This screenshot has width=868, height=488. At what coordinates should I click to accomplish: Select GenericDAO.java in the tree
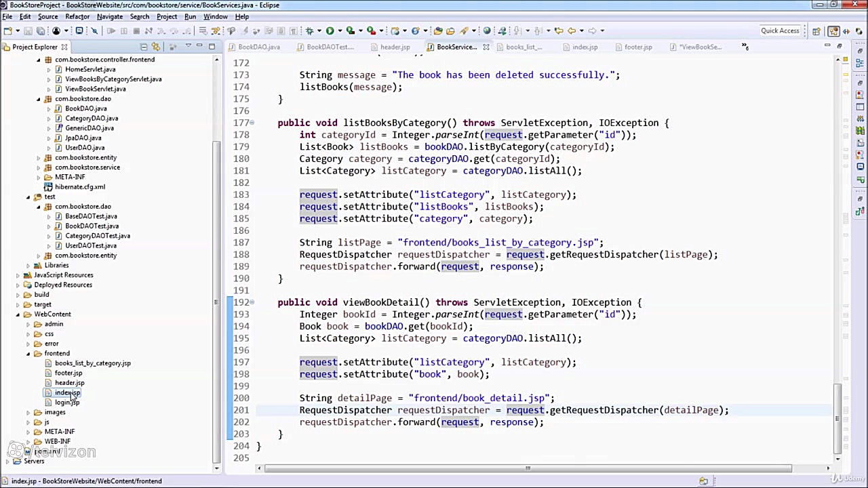(x=90, y=128)
